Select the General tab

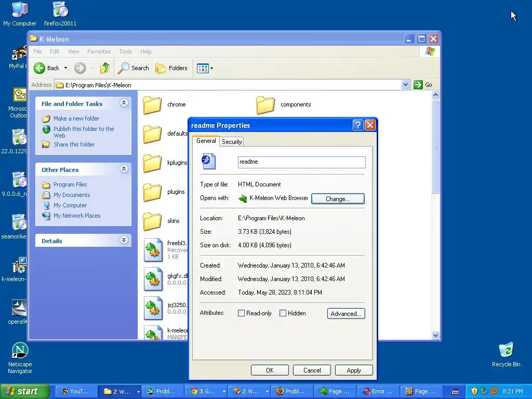[206, 141]
